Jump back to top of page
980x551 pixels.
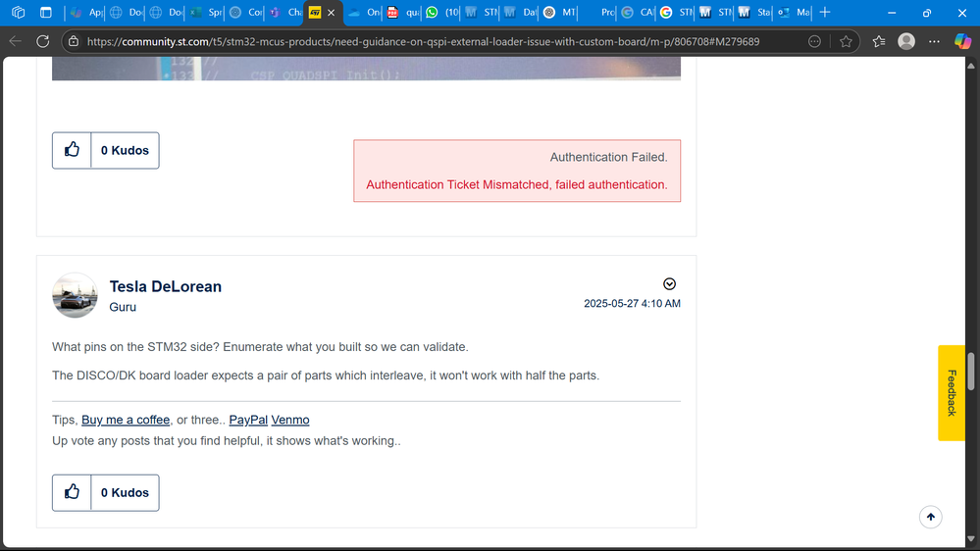point(931,517)
